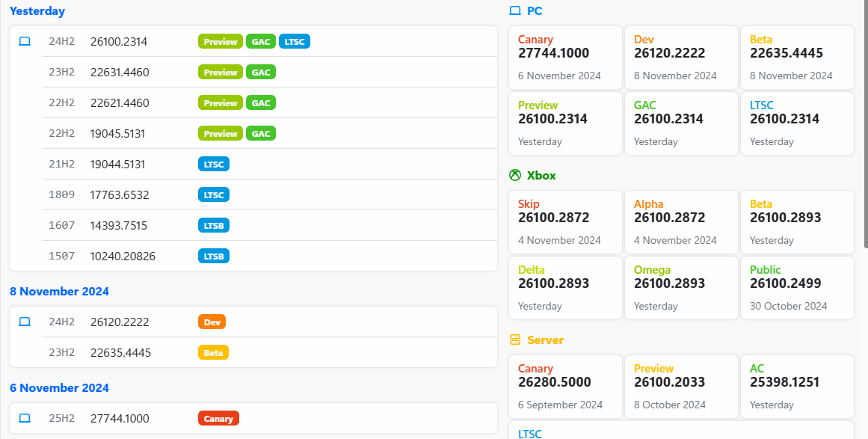The height and width of the screenshot is (439, 868).
Task: Click build number 10240.20826
Action: (123, 257)
